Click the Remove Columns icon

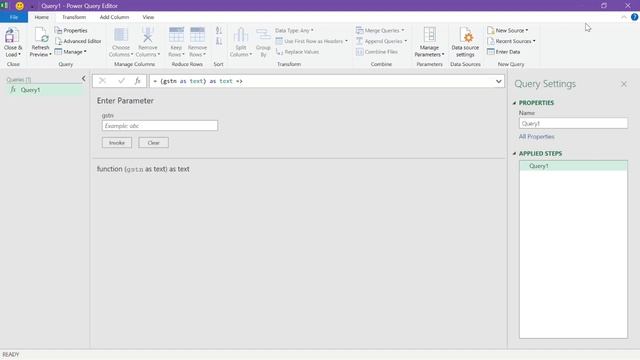pos(147,35)
